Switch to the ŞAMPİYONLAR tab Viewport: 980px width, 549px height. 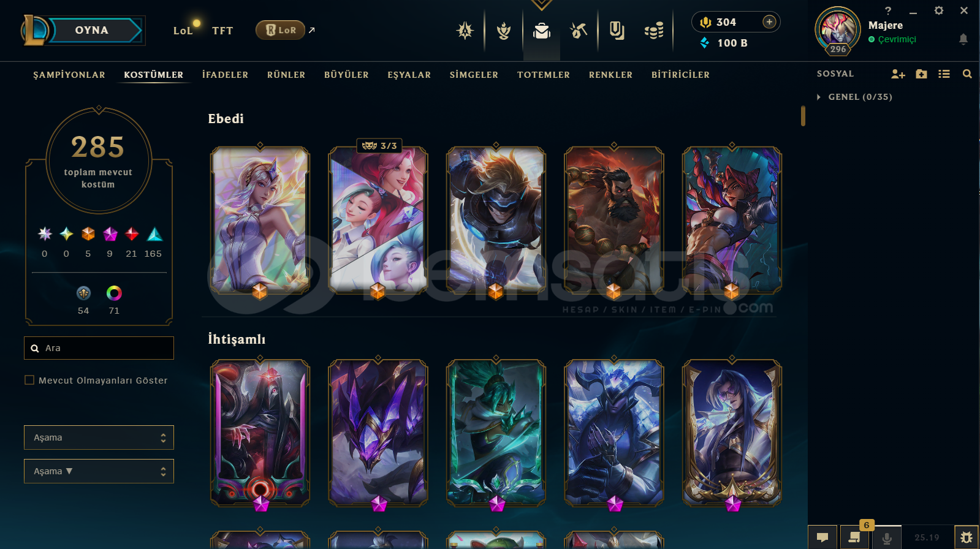tap(69, 75)
